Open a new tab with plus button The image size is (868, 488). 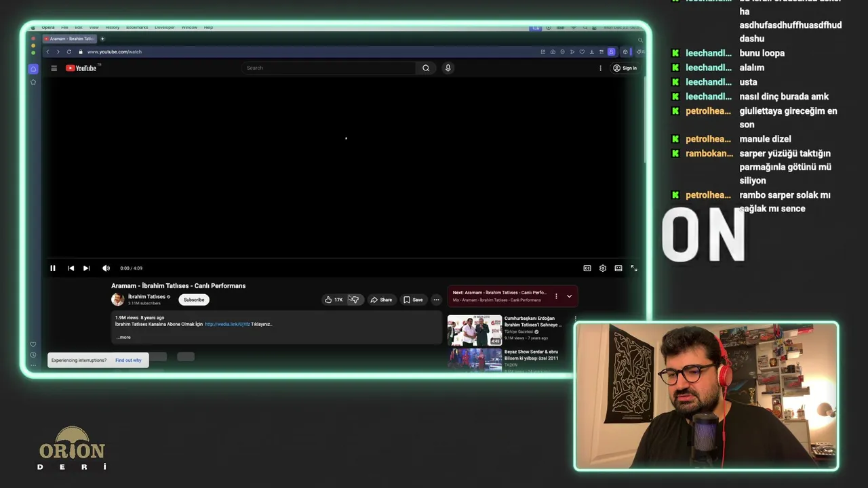coord(102,39)
